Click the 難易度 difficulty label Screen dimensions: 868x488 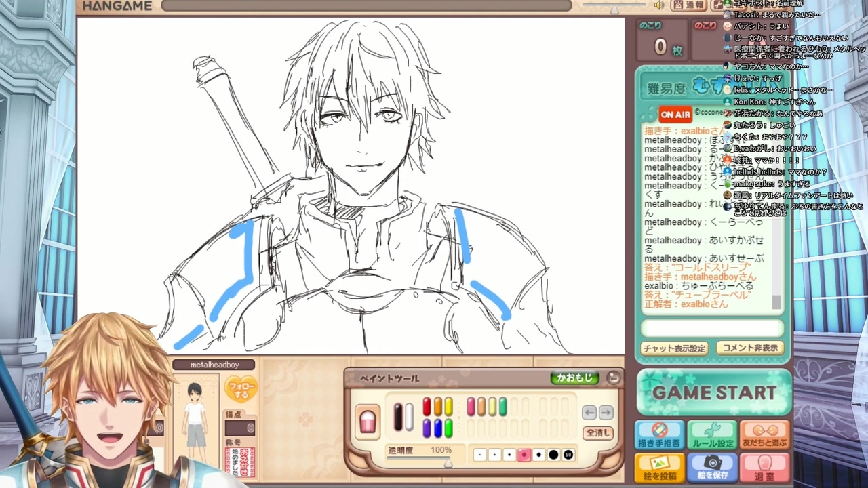(667, 88)
